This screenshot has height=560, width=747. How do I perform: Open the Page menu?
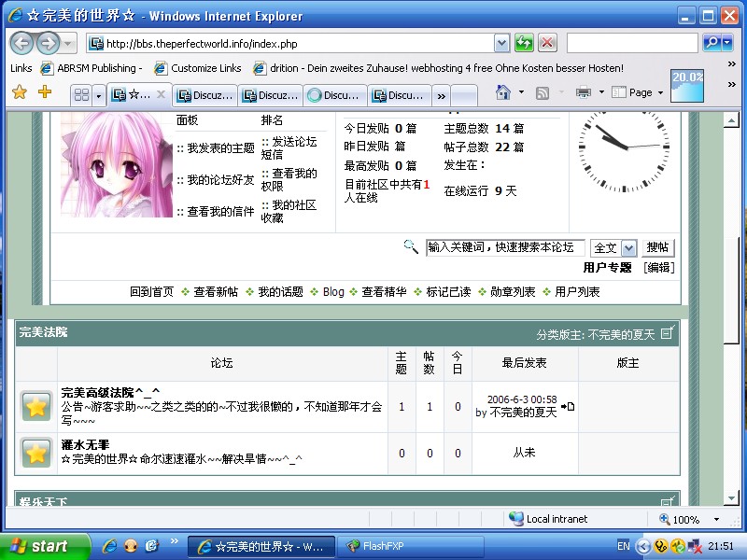click(637, 92)
